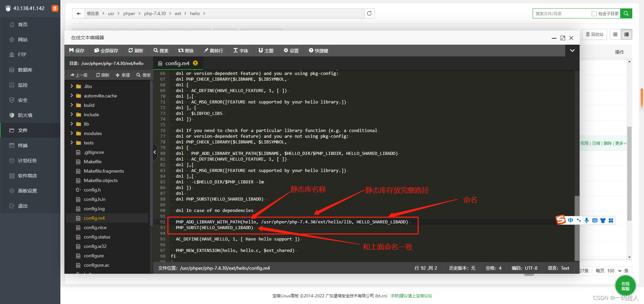The image size is (644, 304).
Task: Open the 回收站 recycle bin
Action: 594,34
